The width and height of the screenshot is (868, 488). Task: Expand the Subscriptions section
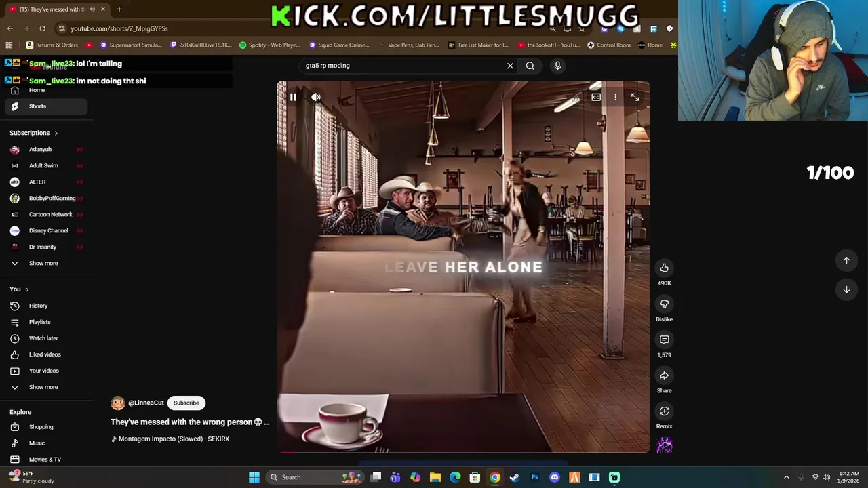[x=34, y=133]
